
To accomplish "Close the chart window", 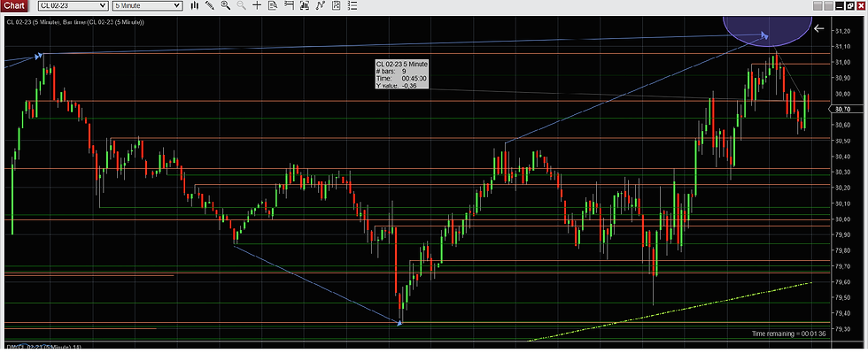I will pos(860,5).
